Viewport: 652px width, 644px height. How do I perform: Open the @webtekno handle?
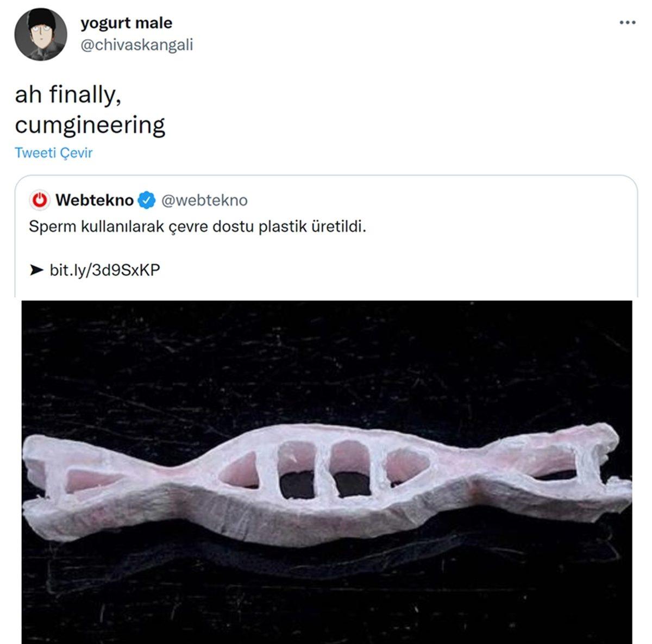coord(204,200)
